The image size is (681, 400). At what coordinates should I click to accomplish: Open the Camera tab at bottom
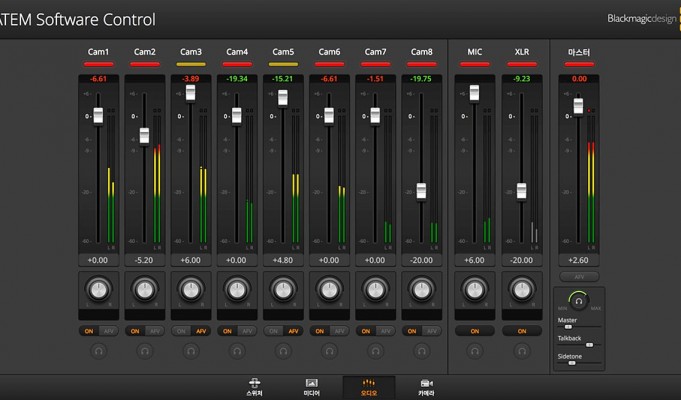(426, 387)
